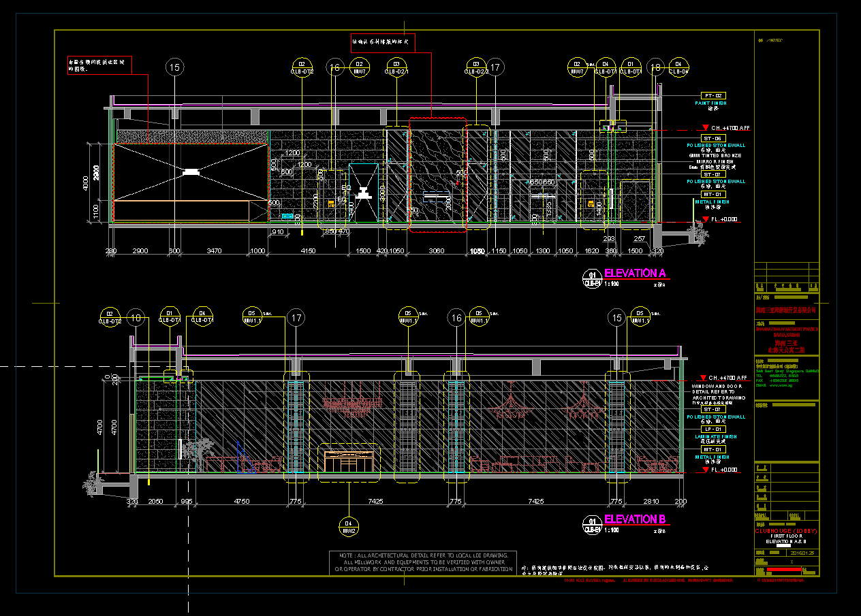Select the plant symbol right of Elevation A

(698, 233)
